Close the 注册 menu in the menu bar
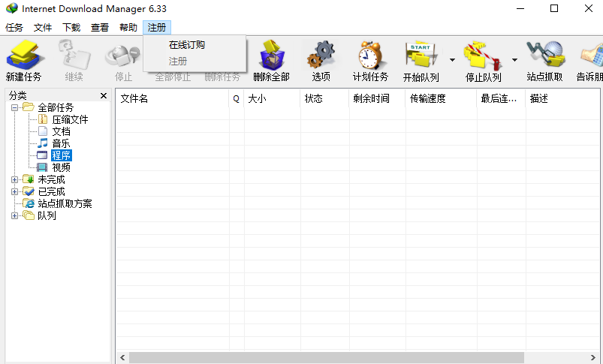The height and width of the screenshot is (364, 603). (157, 27)
